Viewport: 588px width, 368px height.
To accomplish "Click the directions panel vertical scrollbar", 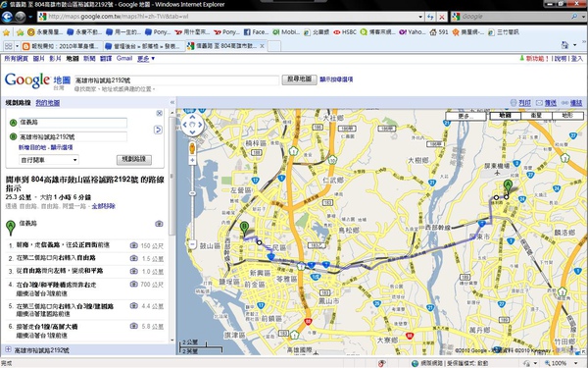I will tap(172, 177).
